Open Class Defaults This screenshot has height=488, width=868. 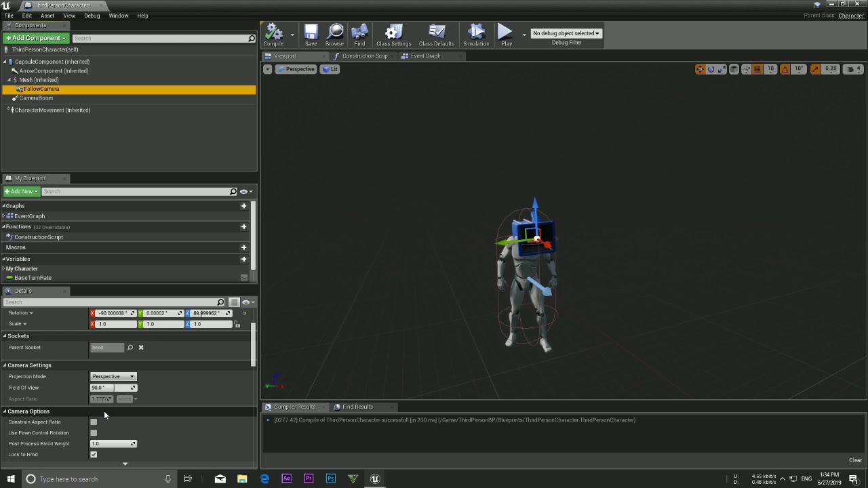click(x=436, y=35)
